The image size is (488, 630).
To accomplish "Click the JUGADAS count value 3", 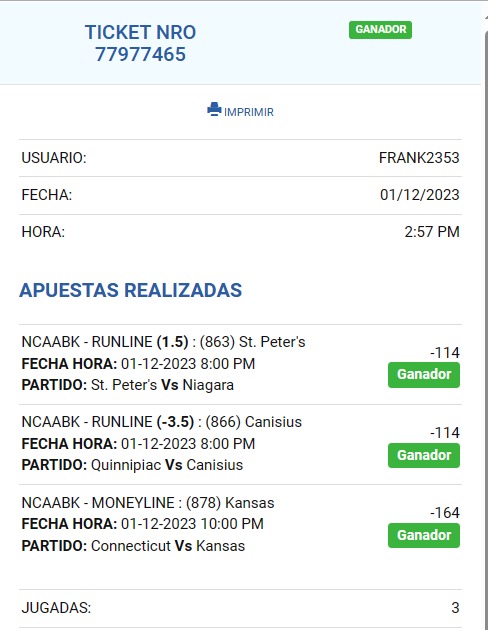I will click(x=455, y=608).
